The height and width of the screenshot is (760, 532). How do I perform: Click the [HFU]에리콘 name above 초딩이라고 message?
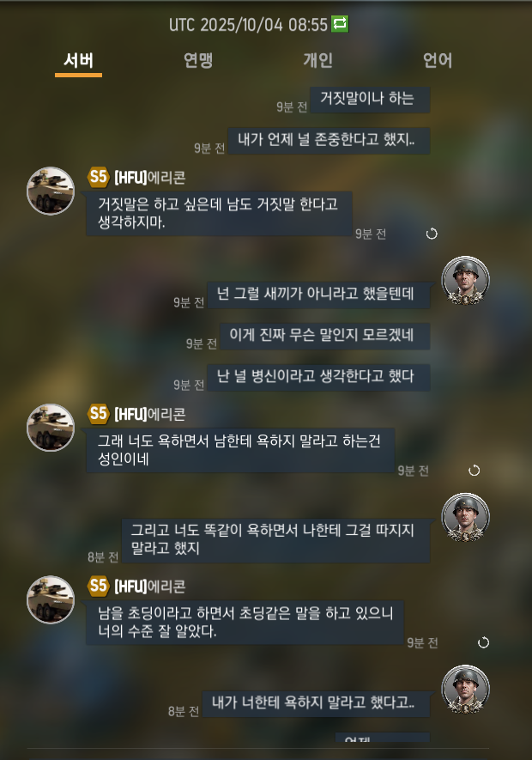[149, 587]
